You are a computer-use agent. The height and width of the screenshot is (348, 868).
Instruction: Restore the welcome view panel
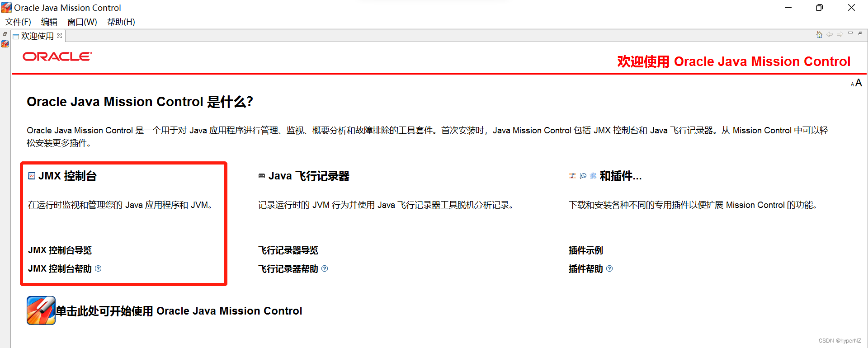(860, 33)
